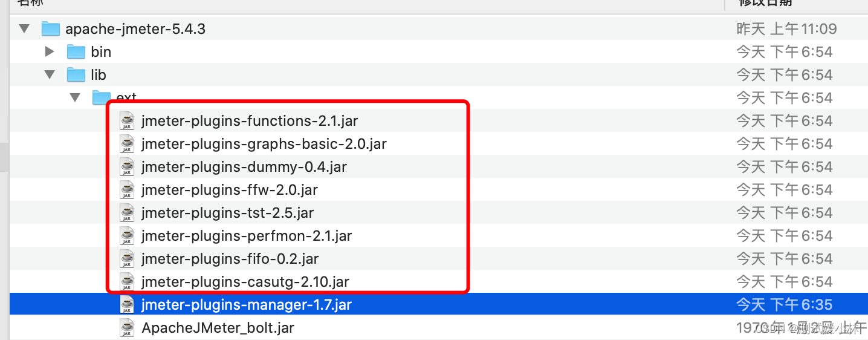This screenshot has height=340, width=868.
Task: Select file name jmeter-plugins-graphs-basic-2.0.jar
Action: [264, 144]
